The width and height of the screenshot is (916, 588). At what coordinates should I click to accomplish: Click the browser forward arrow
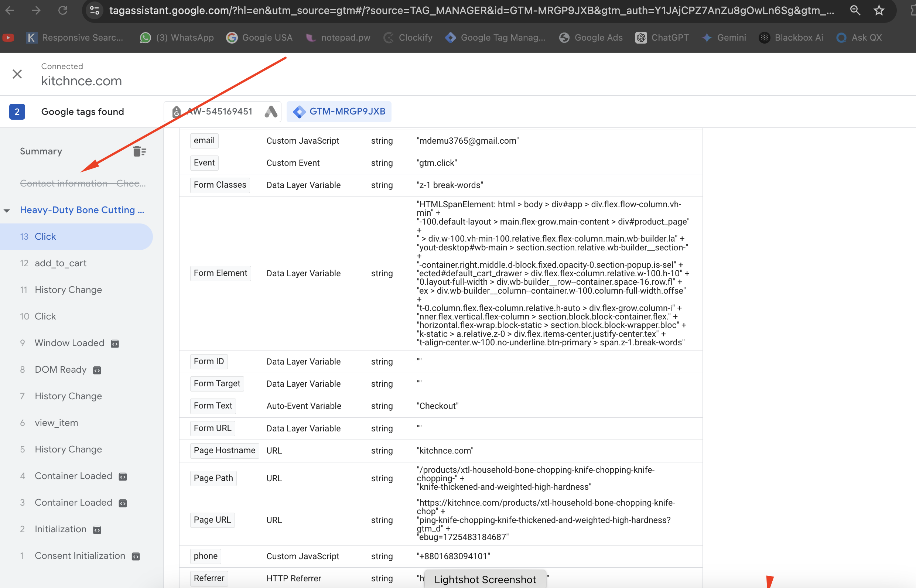pos(36,10)
